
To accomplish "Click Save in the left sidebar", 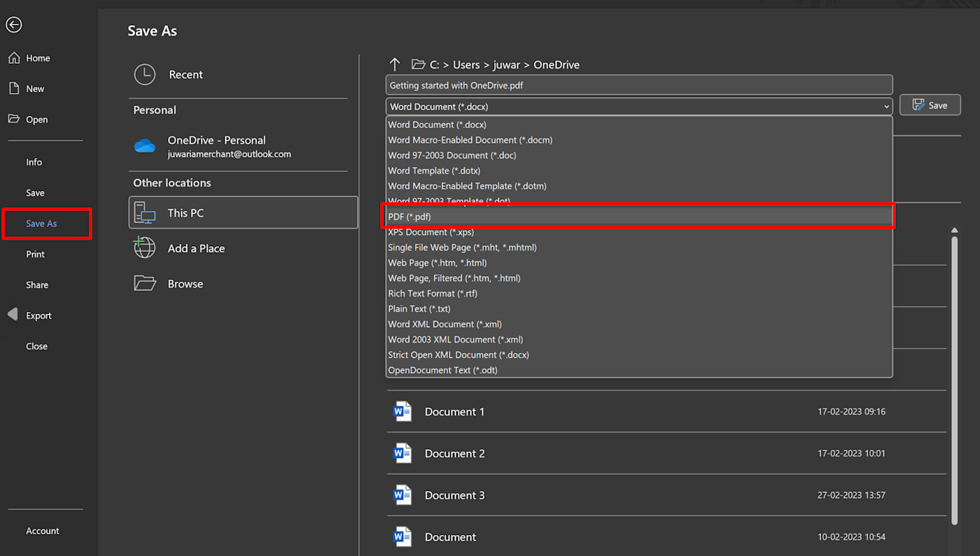I will point(35,193).
